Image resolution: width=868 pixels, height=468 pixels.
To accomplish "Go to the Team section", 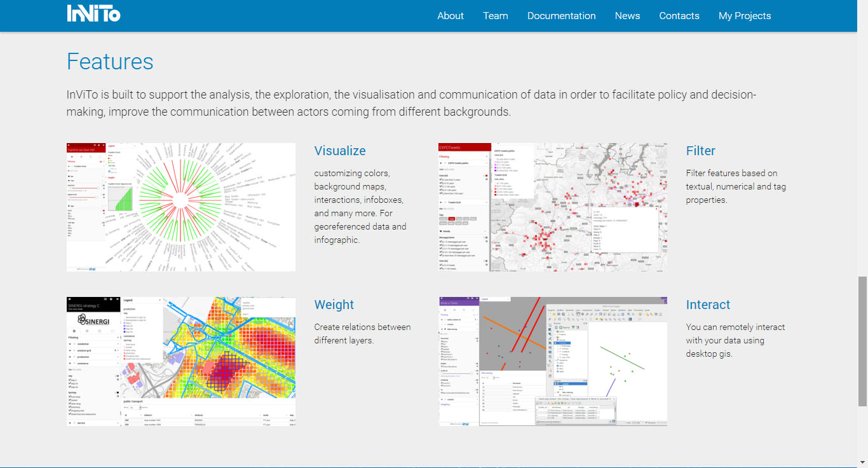I will pyautogui.click(x=496, y=16).
